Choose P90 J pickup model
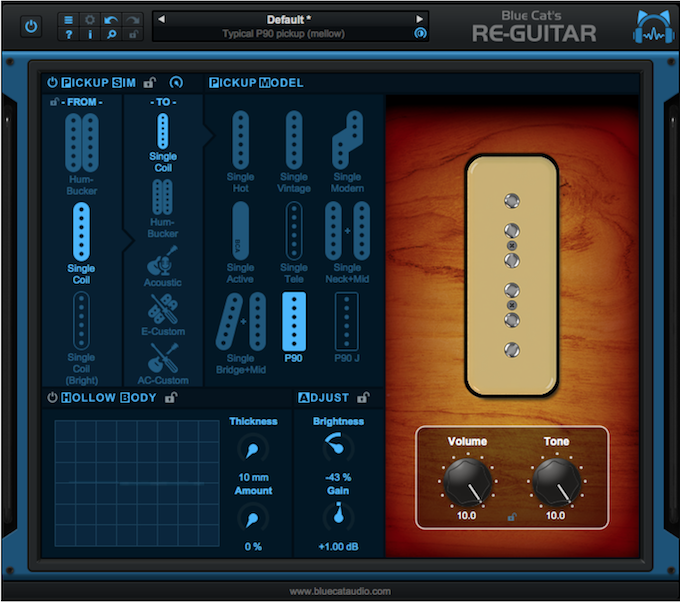The image size is (680, 602). (347, 327)
